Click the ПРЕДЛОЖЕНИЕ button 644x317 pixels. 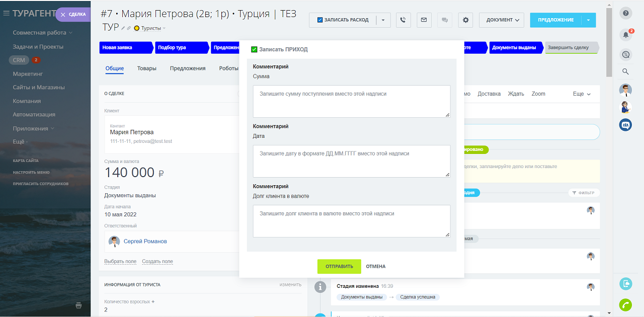pyautogui.click(x=556, y=20)
